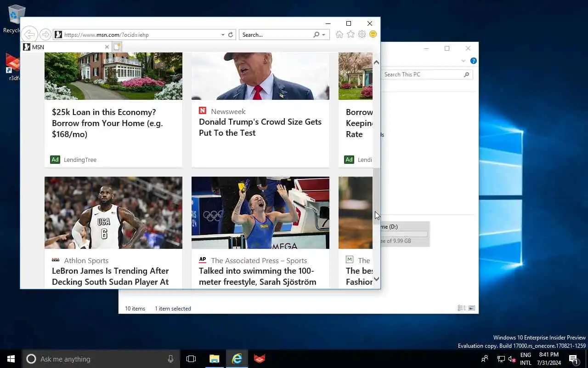The height and width of the screenshot is (368, 588).
Task: Click the Athlon Sports source label
Action: point(86,260)
